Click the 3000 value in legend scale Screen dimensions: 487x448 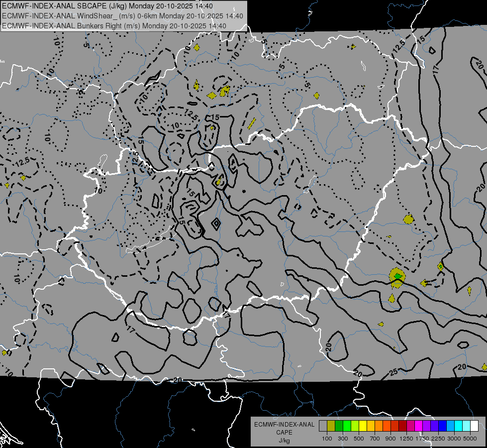click(454, 439)
